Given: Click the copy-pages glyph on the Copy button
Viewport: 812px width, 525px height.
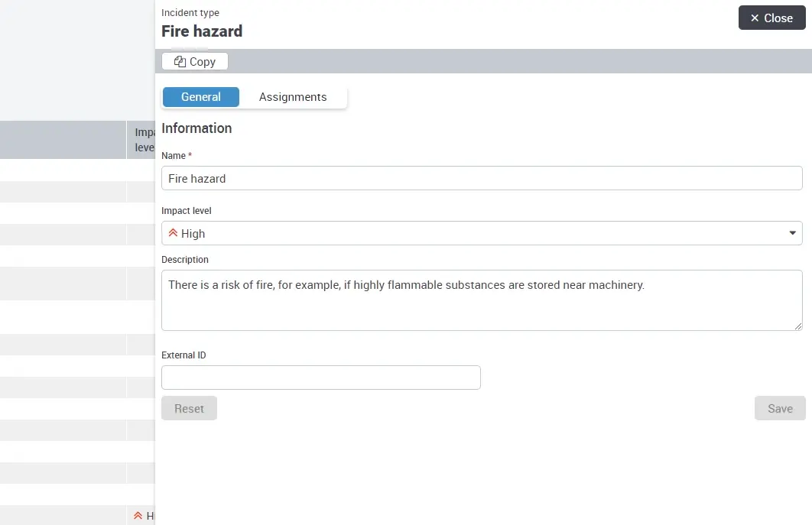Looking at the screenshot, I should point(180,60).
